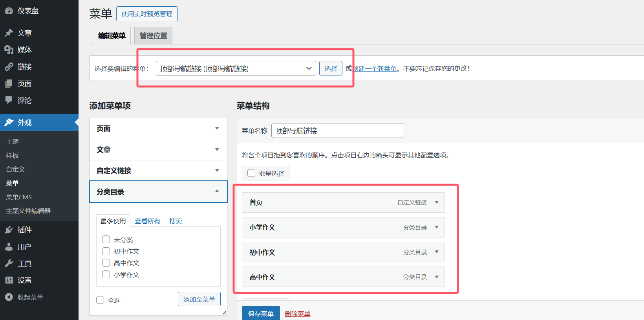
Task: Expand the 初中作文 menu item arrow
Action: click(x=437, y=252)
